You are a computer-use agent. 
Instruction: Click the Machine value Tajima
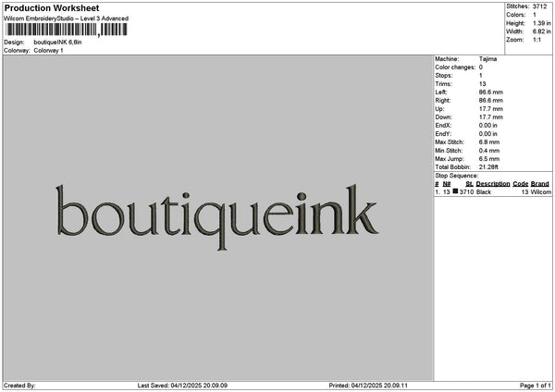(487, 59)
